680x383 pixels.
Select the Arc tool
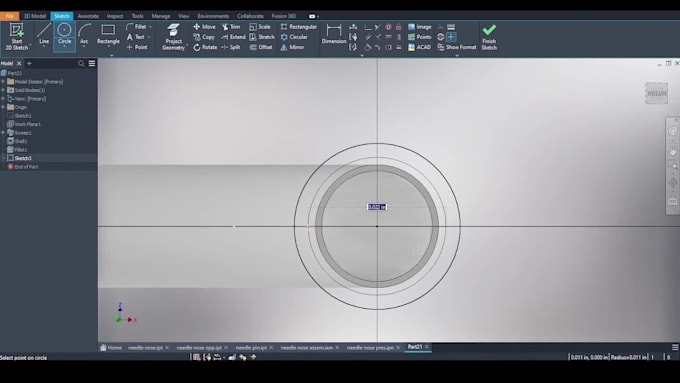[84, 34]
